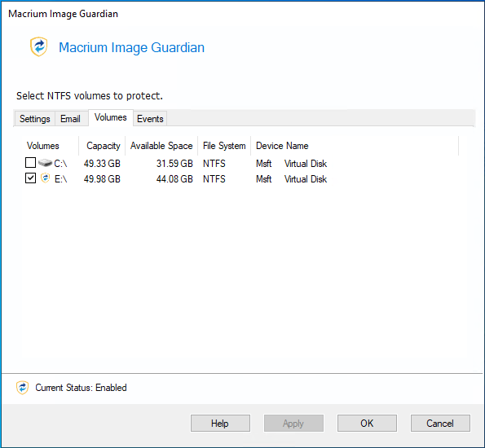
Task: Enable protection checkbox for C:\ volume
Action: (x=30, y=162)
